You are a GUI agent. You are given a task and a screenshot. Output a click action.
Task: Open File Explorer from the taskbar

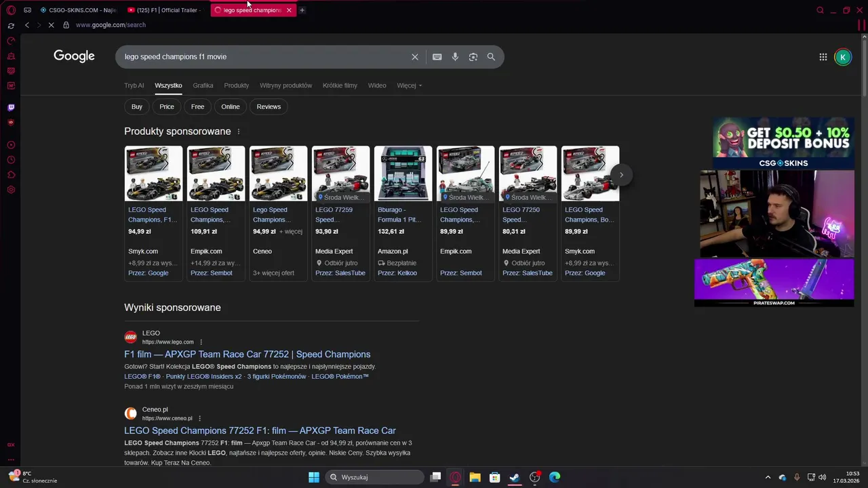(x=475, y=477)
